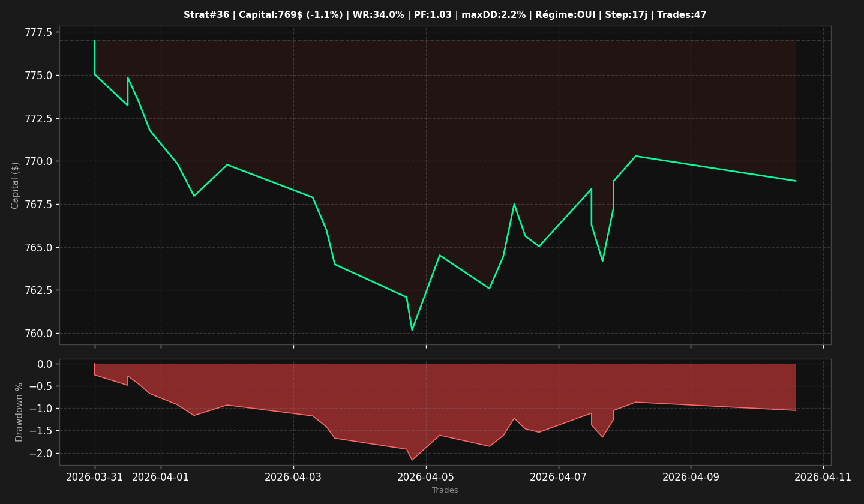Click the 2026-04-05 x-axis date label

coord(426,478)
